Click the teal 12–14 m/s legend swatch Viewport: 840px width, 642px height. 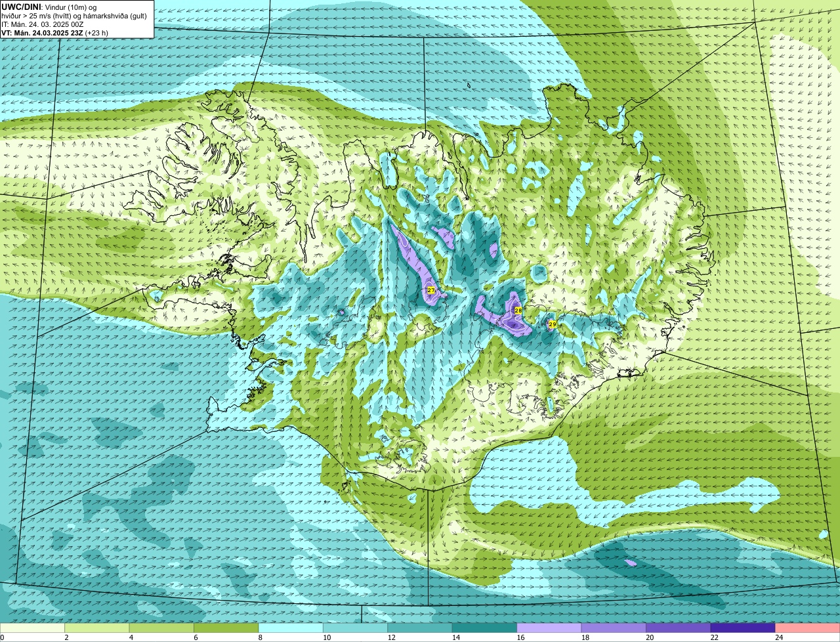coord(420,628)
